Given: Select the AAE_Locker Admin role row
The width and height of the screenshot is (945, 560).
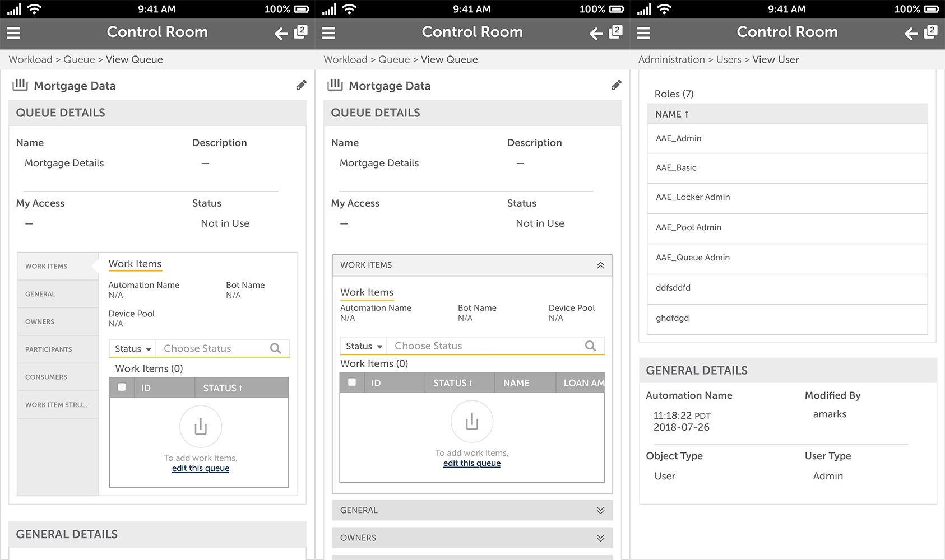Looking at the screenshot, I should pyautogui.click(x=787, y=197).
